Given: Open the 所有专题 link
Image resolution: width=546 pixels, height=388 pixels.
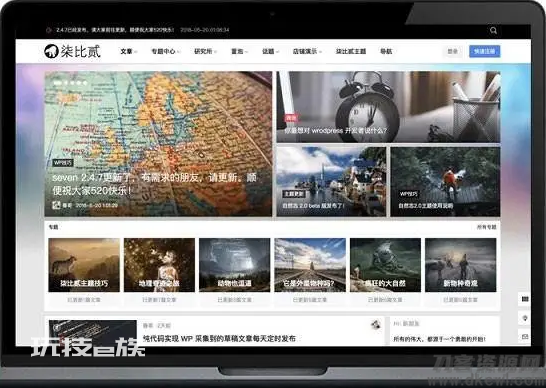Looking at the screenshot, I should point(486,227).
